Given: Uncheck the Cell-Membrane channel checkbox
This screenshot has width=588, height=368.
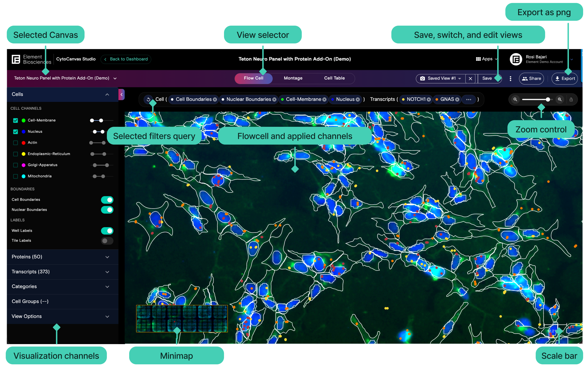Looking at the screenshot, I should tap(16, 121).
